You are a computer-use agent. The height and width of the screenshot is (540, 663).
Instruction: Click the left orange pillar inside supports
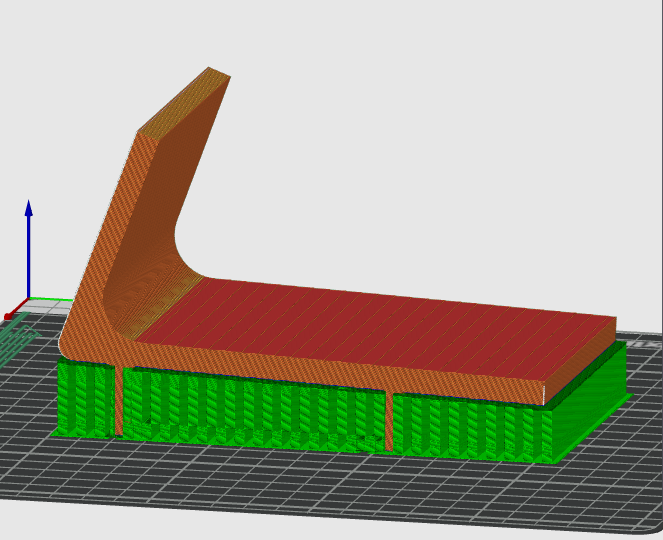[x=119, y=400]
